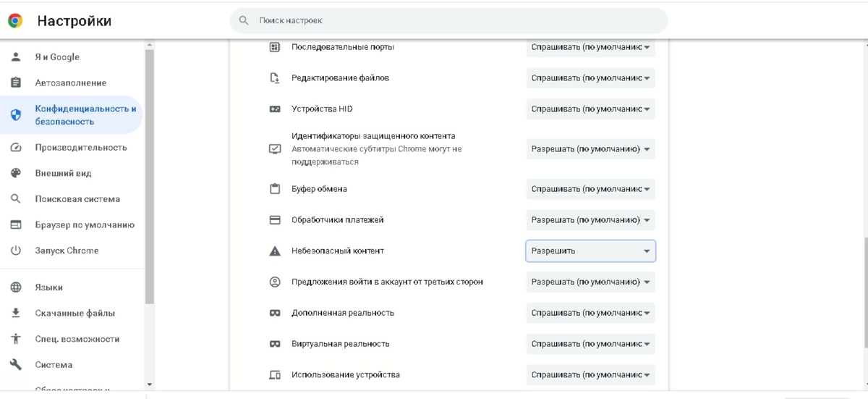Click the card icon for Обработчики платежей

(x=274, y=220)
